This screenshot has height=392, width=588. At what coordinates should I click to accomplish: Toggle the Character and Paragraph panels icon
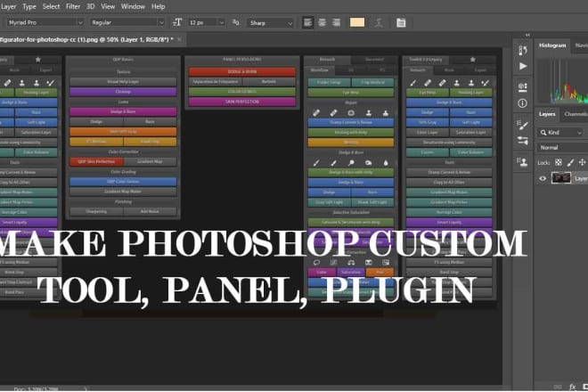[401, 23]
